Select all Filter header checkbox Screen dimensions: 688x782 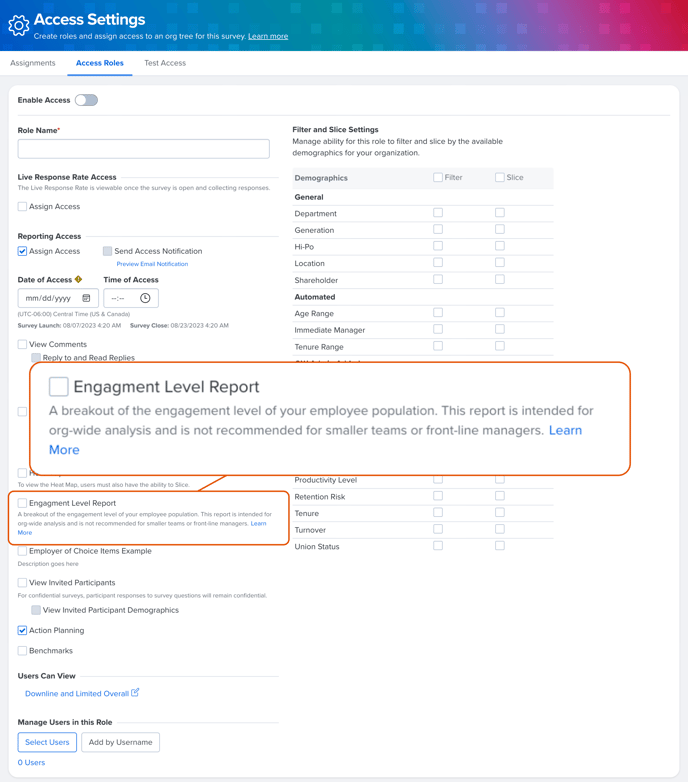coord(438,178)
